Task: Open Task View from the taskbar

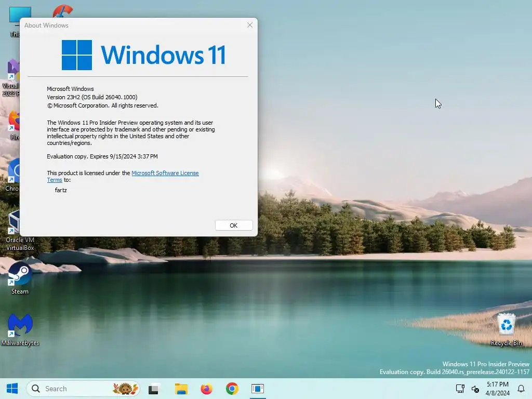Action: coord(153,389)
